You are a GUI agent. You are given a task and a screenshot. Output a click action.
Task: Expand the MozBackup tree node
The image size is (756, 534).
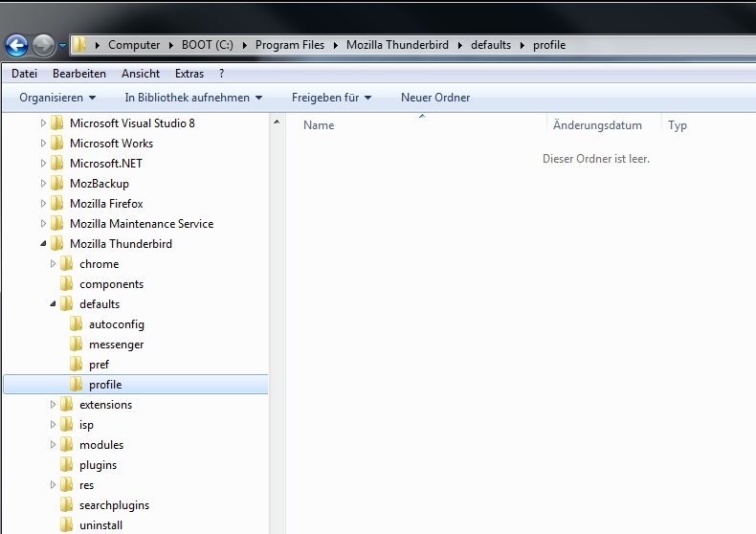tap(43, 184)
